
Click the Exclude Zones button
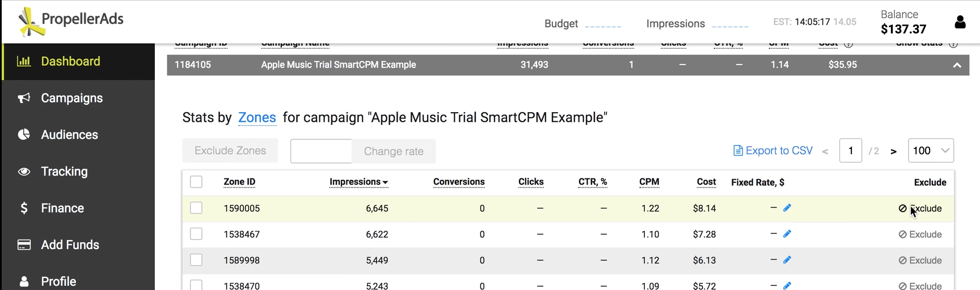click(x=230, y=151)
